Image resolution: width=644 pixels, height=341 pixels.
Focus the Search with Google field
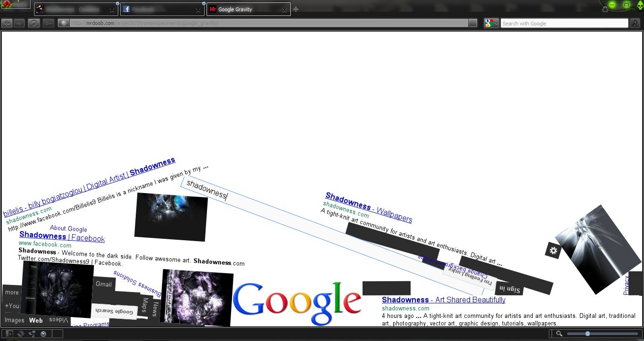[564, 23]
